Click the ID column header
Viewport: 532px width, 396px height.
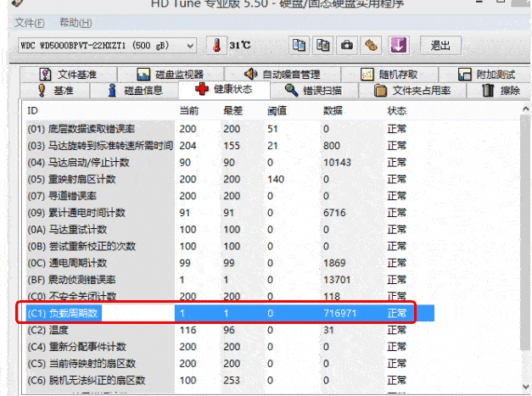pos(32,111)
